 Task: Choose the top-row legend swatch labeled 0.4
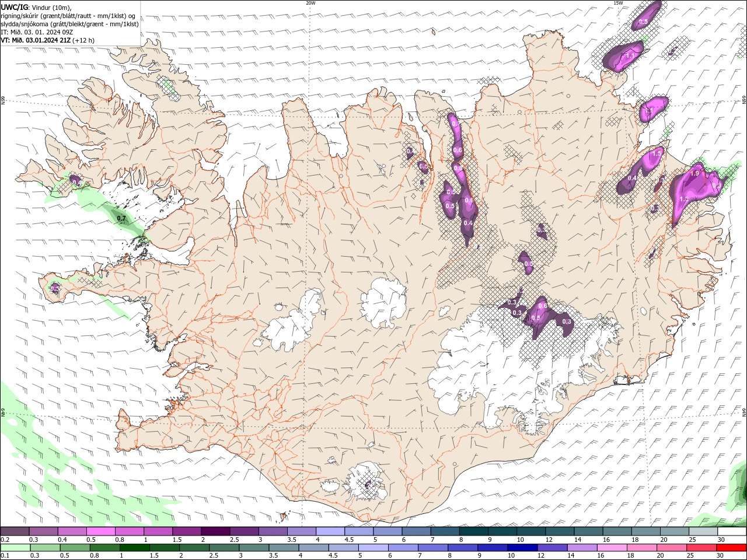(72, 531)
